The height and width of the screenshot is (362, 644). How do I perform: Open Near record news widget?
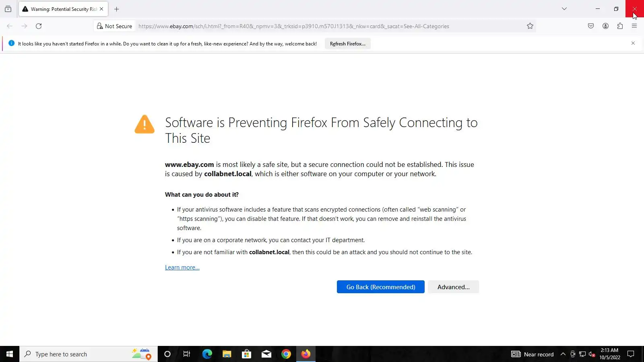(533, 354)
